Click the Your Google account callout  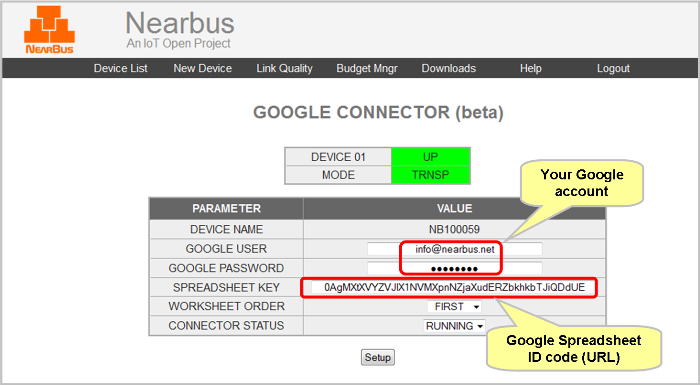coord(582,183)
